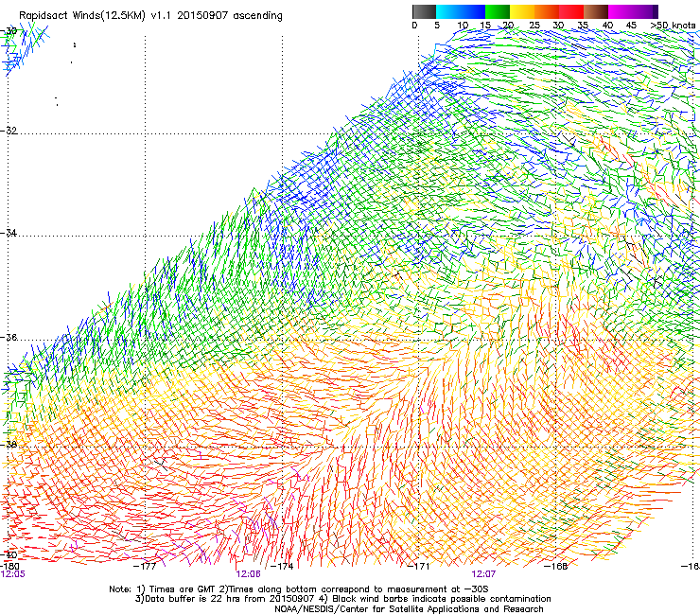Click the -174 longitude axis label
The image size is (700, 615).
282,567
